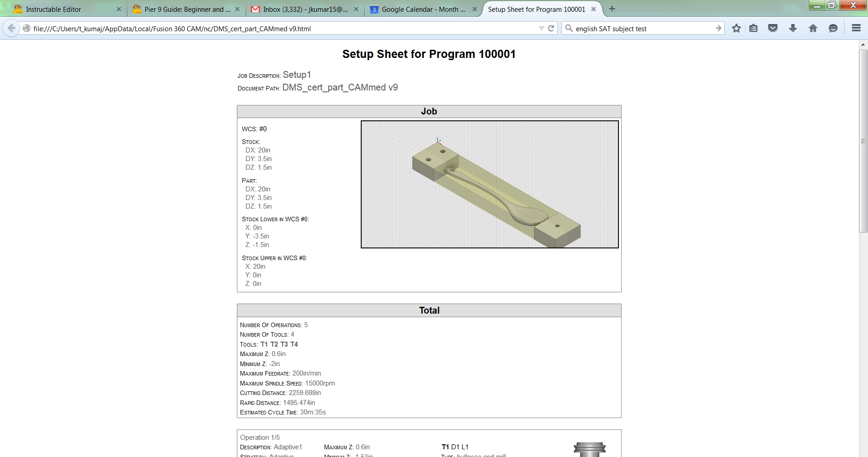Click the 'Tools: T1 T2 T3 T4' line
The height and width of the screenshot is (457, 868).
269,344
